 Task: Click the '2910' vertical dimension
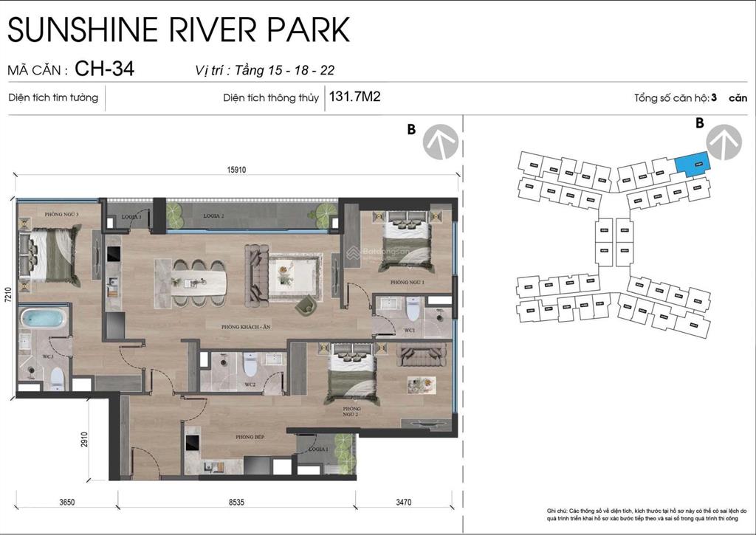[x=84, y=439]
